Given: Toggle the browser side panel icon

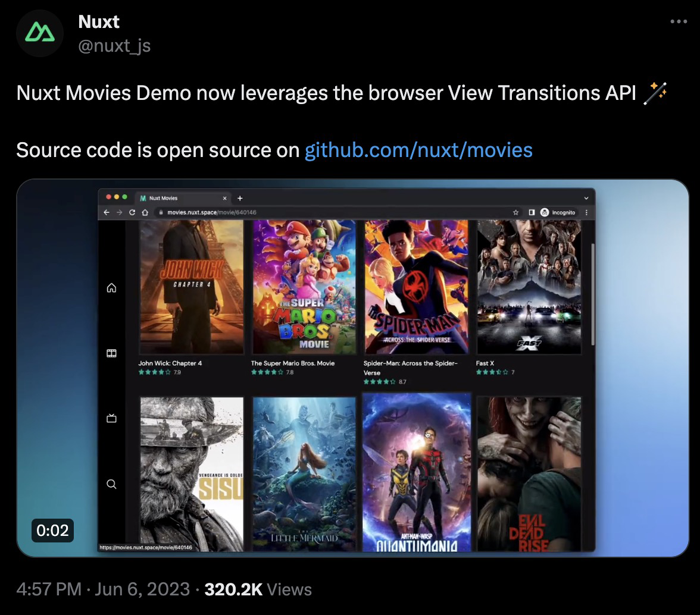Looking at the screenshot, I should (531, 212).
